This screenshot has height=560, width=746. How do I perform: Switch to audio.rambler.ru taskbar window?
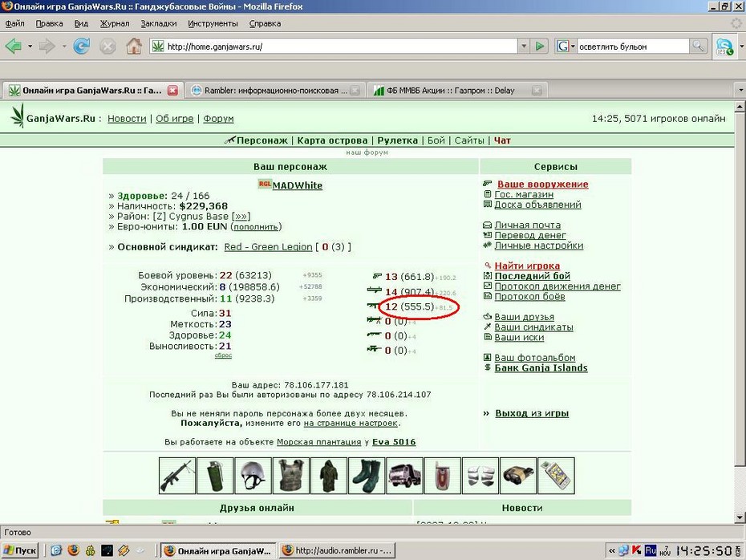point(337,550)
